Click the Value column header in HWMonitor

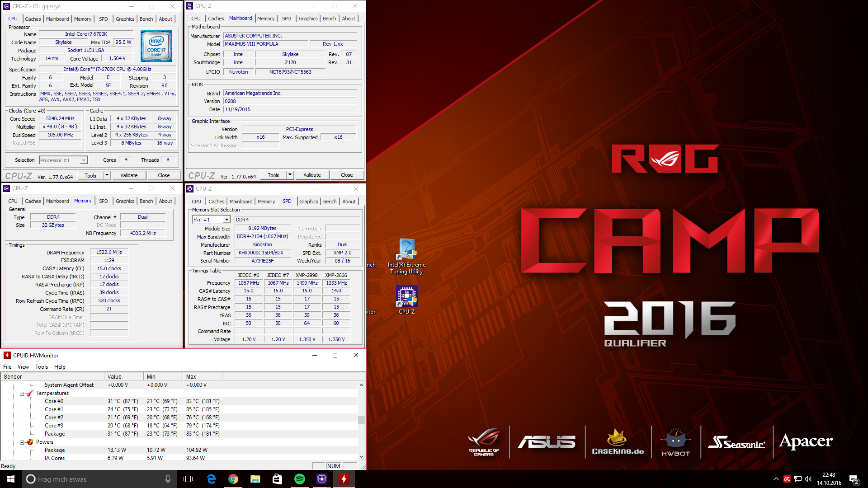click(124, 376)
